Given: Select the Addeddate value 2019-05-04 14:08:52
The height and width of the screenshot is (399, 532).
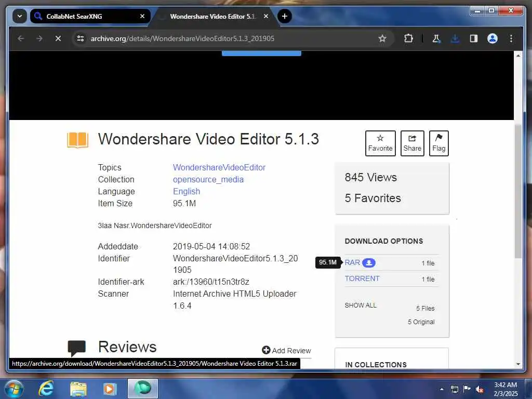Looking at the screenshot, I should tap(211, 246).
